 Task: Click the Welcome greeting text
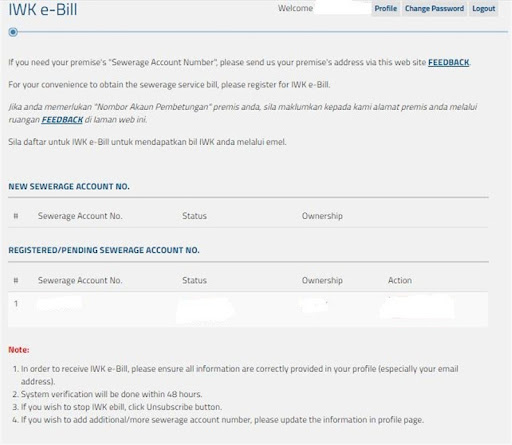tap(295, 8)
